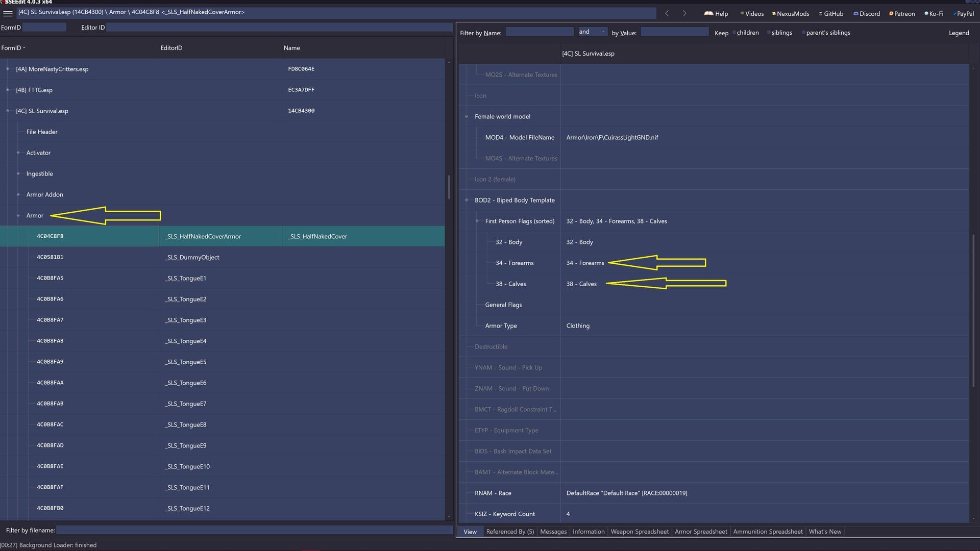The width and height of the screenshot is (980, 551).
Task: Enable the Keep siblings checkbox
Action: (x=769, y=33)
